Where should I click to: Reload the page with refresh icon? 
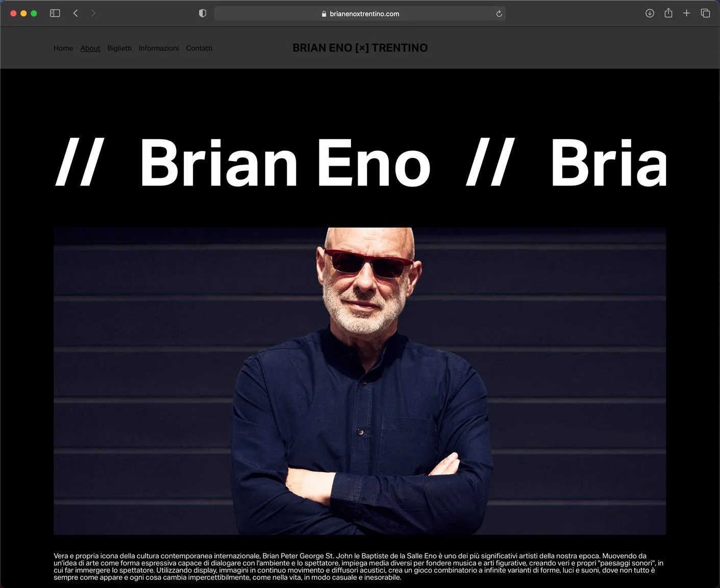(499, 14)
